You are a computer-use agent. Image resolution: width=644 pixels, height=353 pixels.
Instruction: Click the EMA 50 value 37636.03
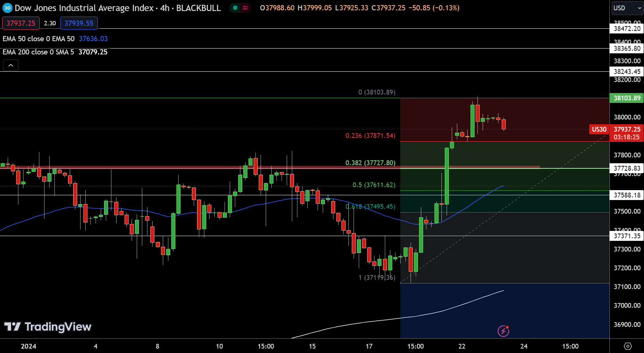pos(93,39)
